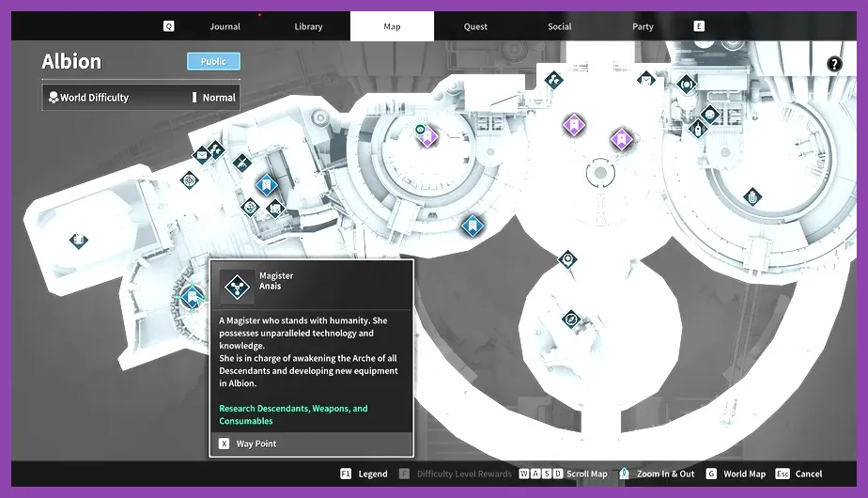Screen dimensions: 868x498
Task: Click the lone blue bookmark on the chamber's outer ring
Action: [473, 226]
